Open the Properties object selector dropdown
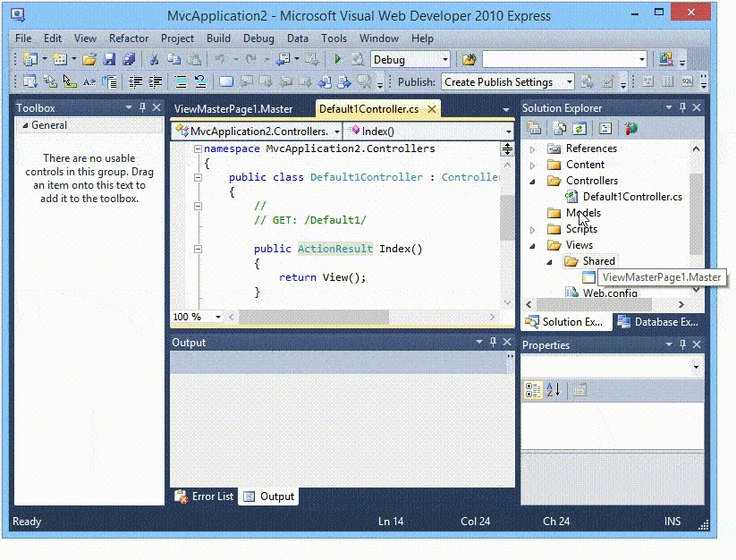This screenshot has height=560, width=736. (696, 367)
